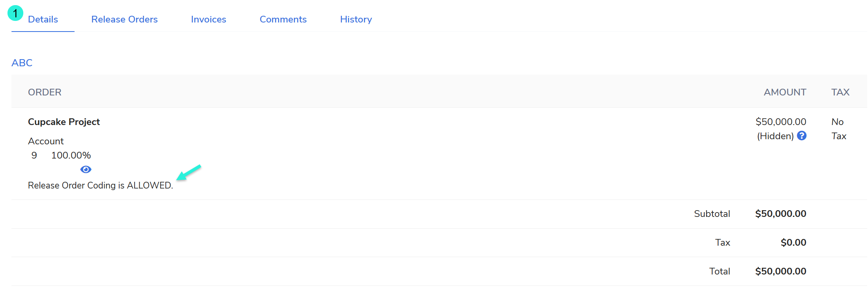The width and height of the screenshot is (868, 293).
Task: Select the Cupcake Project order title
Action: 64,122
